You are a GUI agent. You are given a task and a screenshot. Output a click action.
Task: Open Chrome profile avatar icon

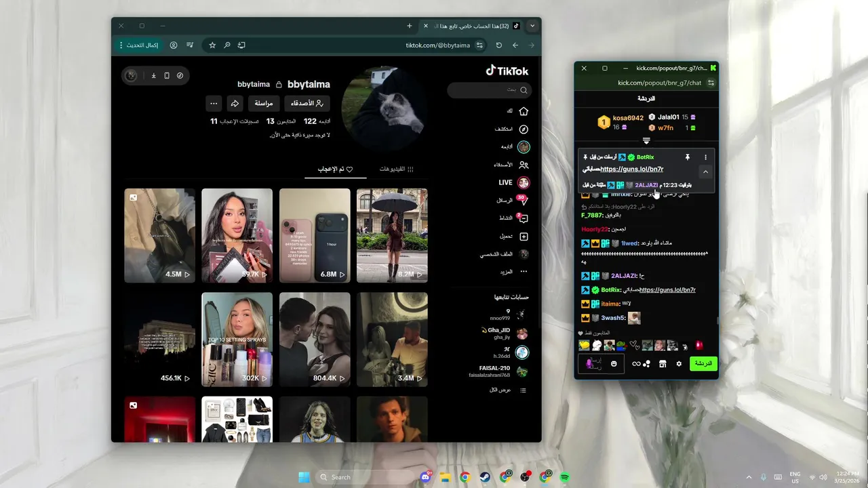pos(174,45)
